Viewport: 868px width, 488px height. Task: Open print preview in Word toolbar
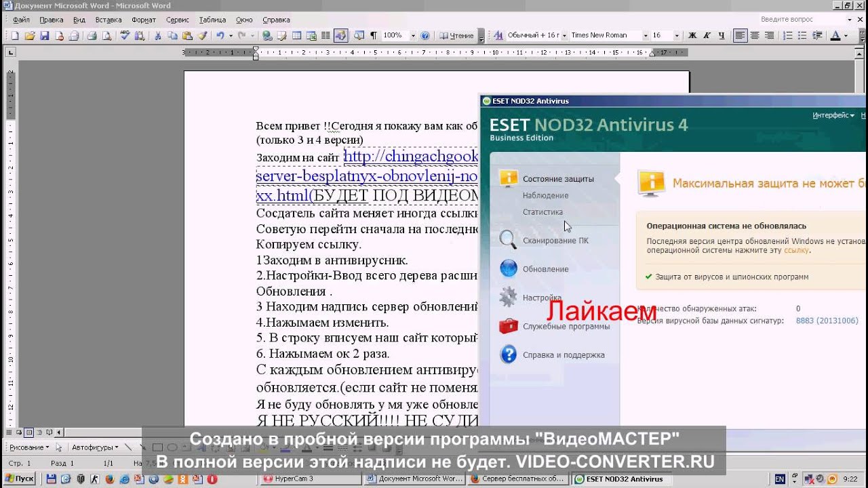point(106,35)
